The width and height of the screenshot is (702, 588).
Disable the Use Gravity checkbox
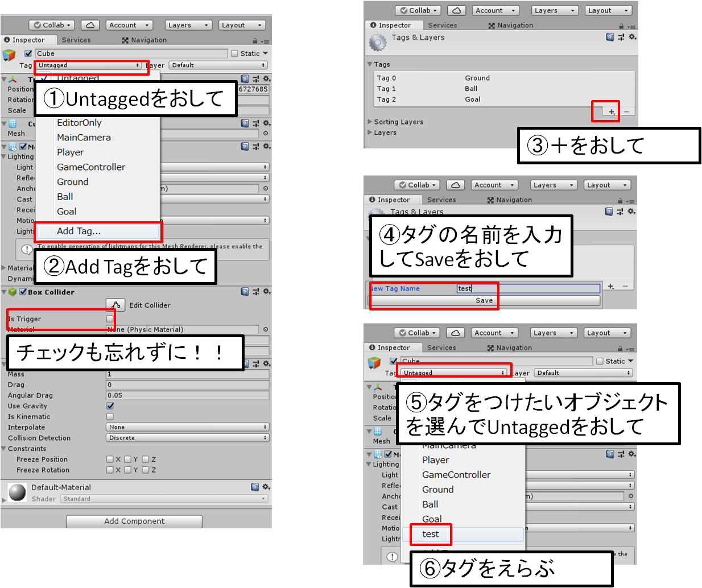[x=109, y=406]
